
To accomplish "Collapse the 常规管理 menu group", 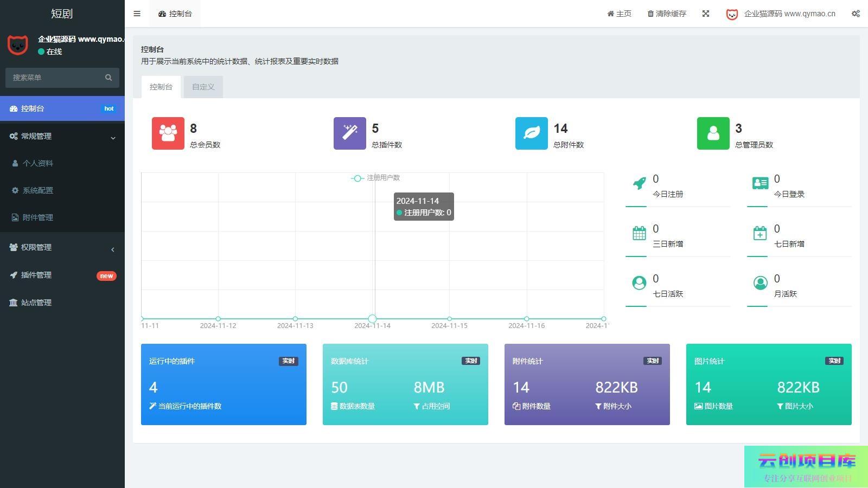I will coord(62,136).
